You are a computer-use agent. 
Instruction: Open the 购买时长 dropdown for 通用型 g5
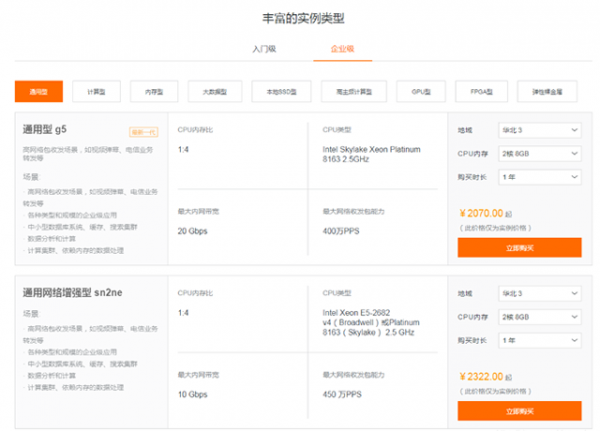539,175
